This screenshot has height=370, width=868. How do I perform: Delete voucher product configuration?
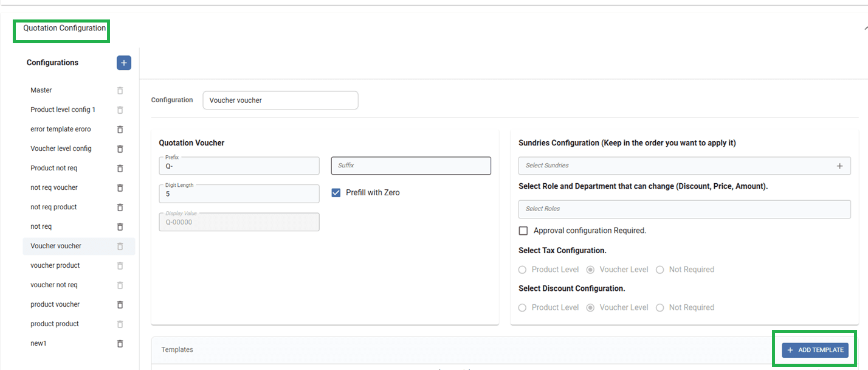[x=120, y=265]
